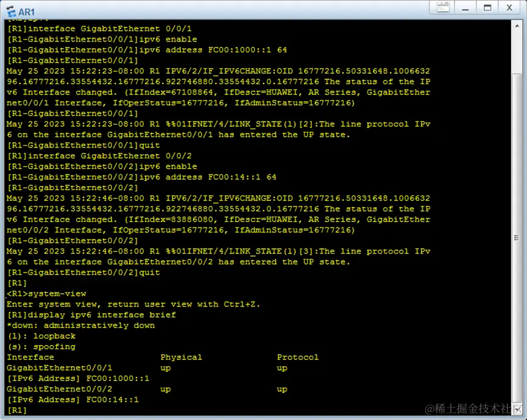Click the Physical "up" status for GigabitEthernet0/0/1
Viewport: 527px width, 420px height.
tap(166, 368)
